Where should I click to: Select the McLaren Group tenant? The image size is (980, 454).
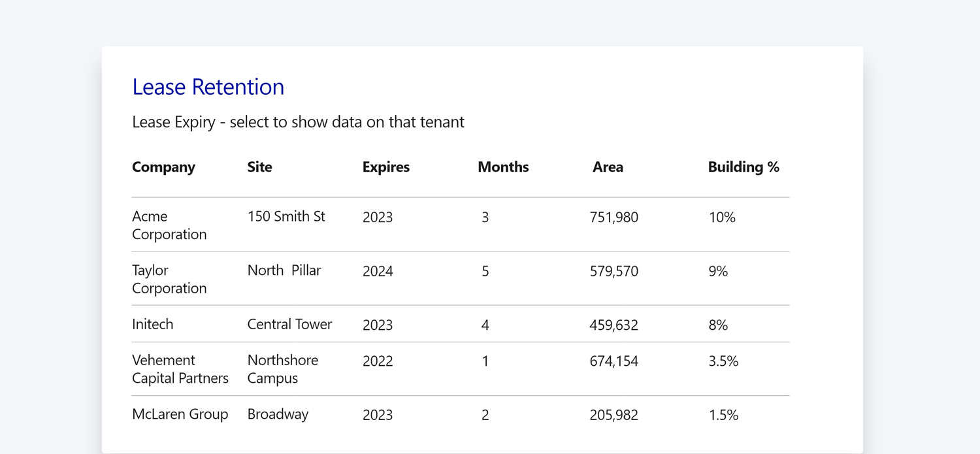(180, 413)
